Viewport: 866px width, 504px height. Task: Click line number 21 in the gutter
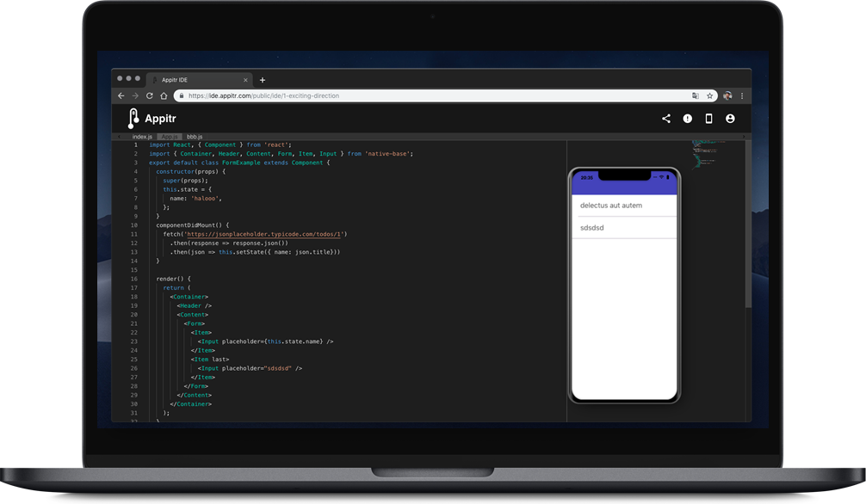pyautogui.click(x=133, y=323)
